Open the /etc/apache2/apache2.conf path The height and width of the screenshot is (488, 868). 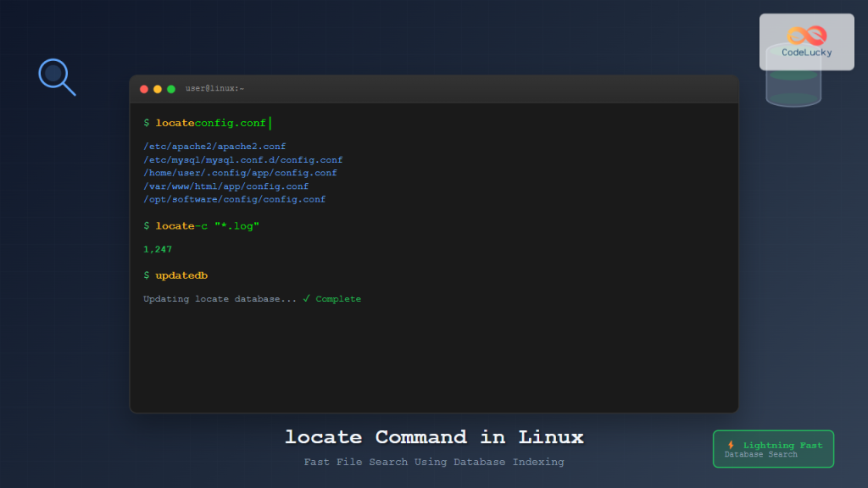(214, 146)
